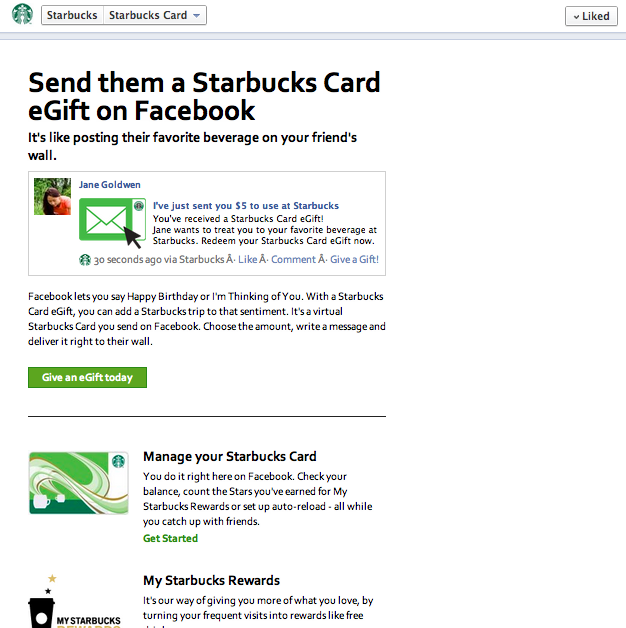Click the Manage your Starbucks Card heading

(229, 456)
